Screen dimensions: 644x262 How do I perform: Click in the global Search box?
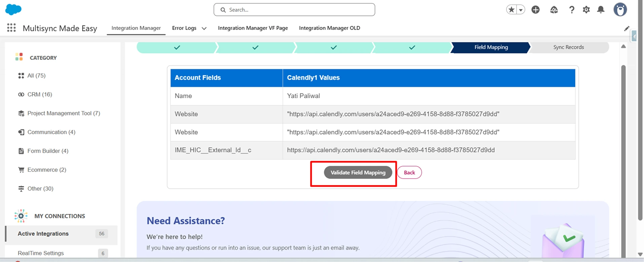(294, 10)
